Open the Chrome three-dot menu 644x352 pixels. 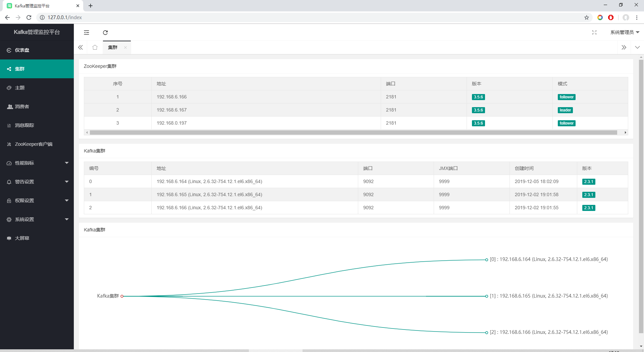pyautogui.click(x=637, y=17)
